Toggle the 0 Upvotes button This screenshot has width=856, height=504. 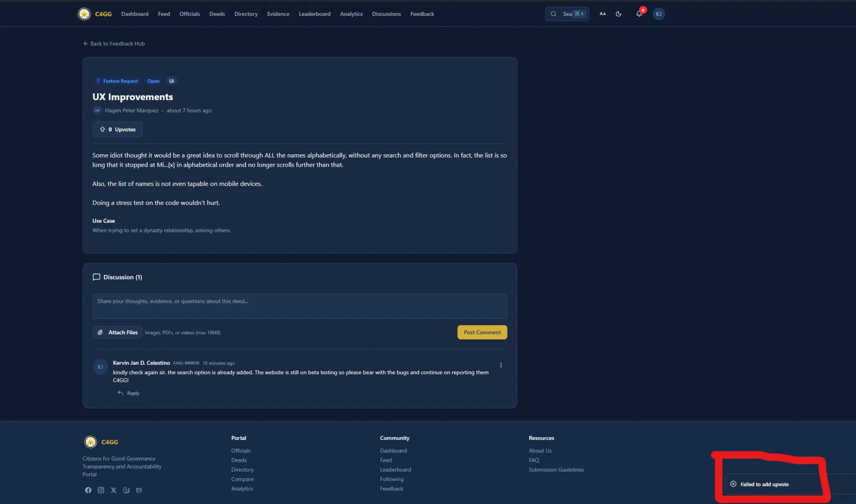pyautogui.click(x=117, y=130)
